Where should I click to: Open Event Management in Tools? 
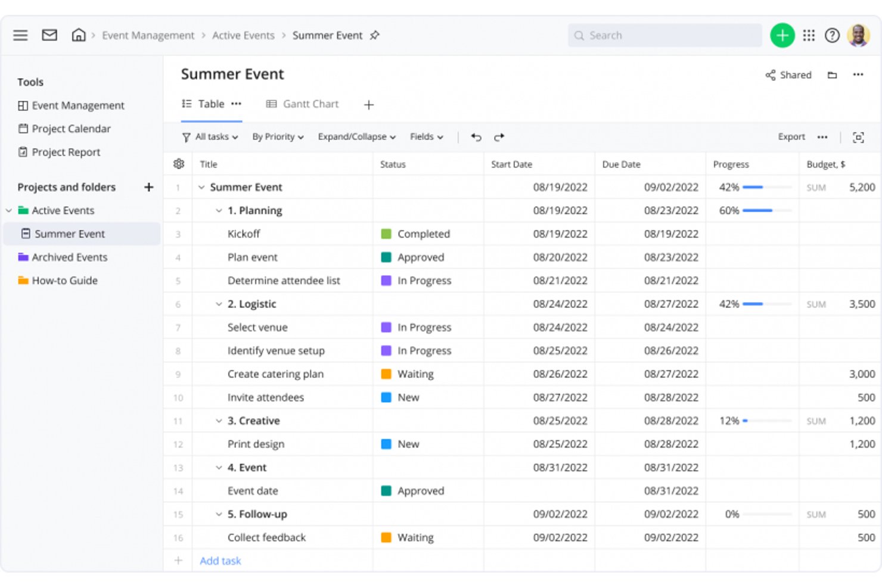(71, 105)
